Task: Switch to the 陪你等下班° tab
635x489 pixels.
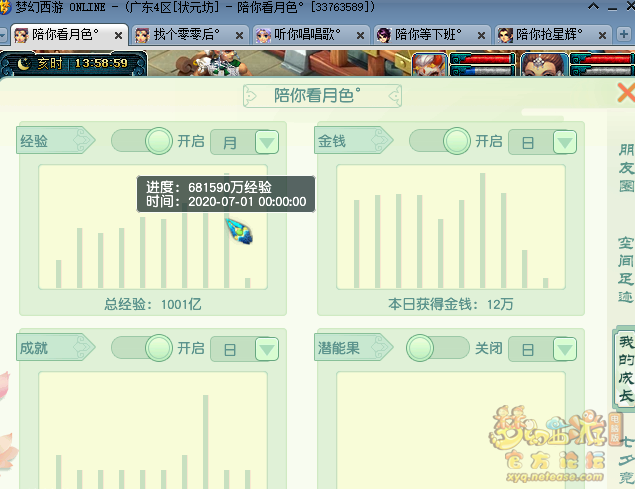Action: coord(432,35)
